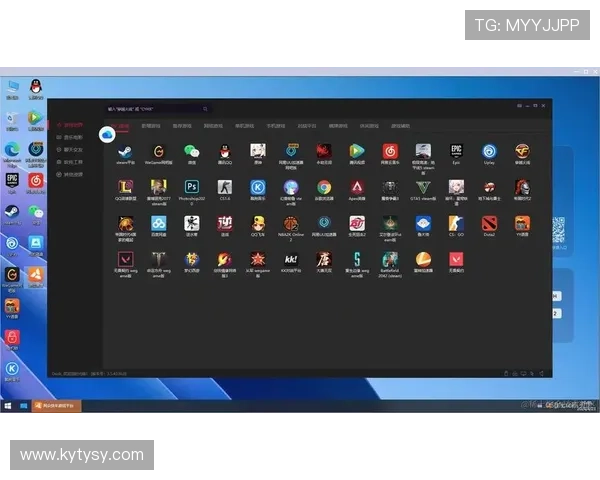
Task: Open the red padlock desktop icon
Action: [x=12, y=340]
